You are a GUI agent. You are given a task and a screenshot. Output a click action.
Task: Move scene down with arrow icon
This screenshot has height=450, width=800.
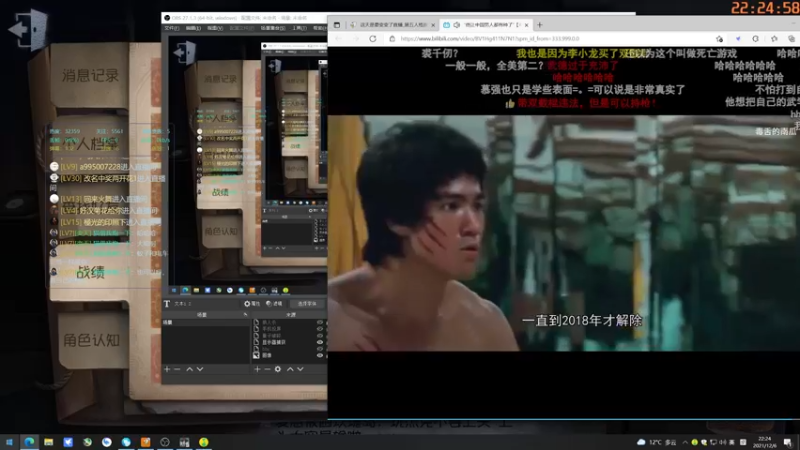pyautogui.click(x=200, y=369)
